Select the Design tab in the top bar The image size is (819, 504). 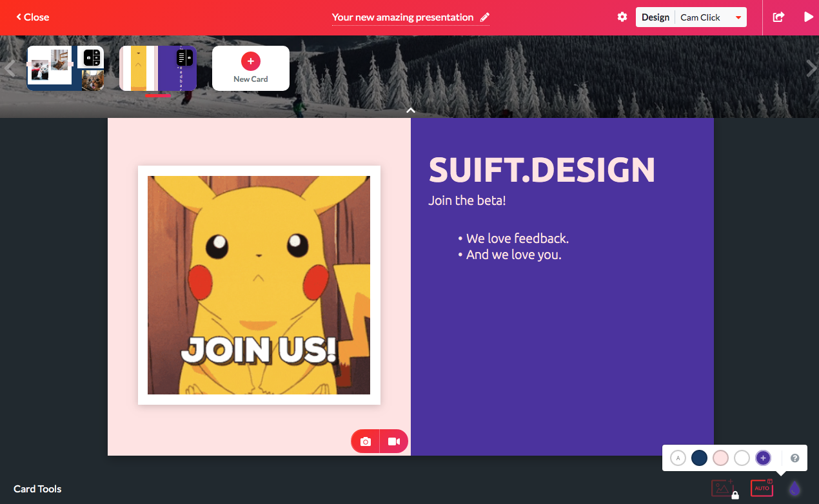[655, 17]
